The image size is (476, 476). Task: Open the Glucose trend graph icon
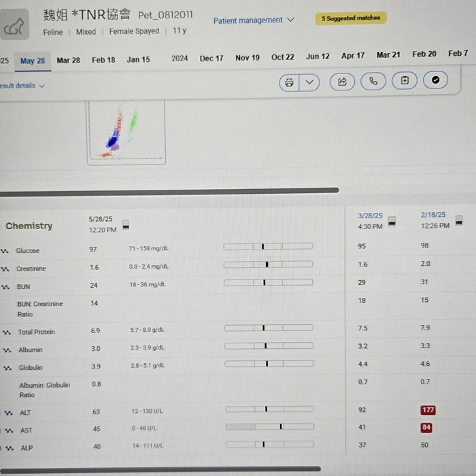(x=6, y=251)
